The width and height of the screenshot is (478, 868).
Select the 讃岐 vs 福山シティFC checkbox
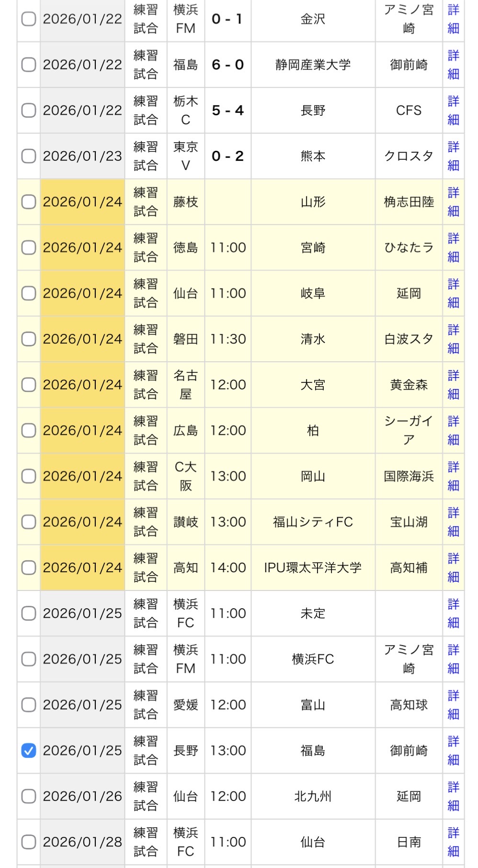(29, 522)
